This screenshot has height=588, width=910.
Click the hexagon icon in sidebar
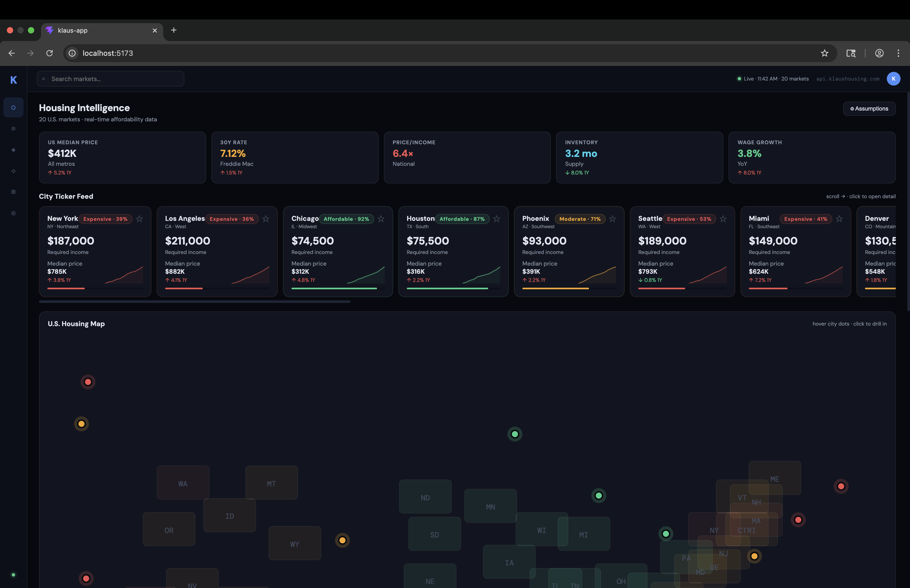[x=13, y=108]
